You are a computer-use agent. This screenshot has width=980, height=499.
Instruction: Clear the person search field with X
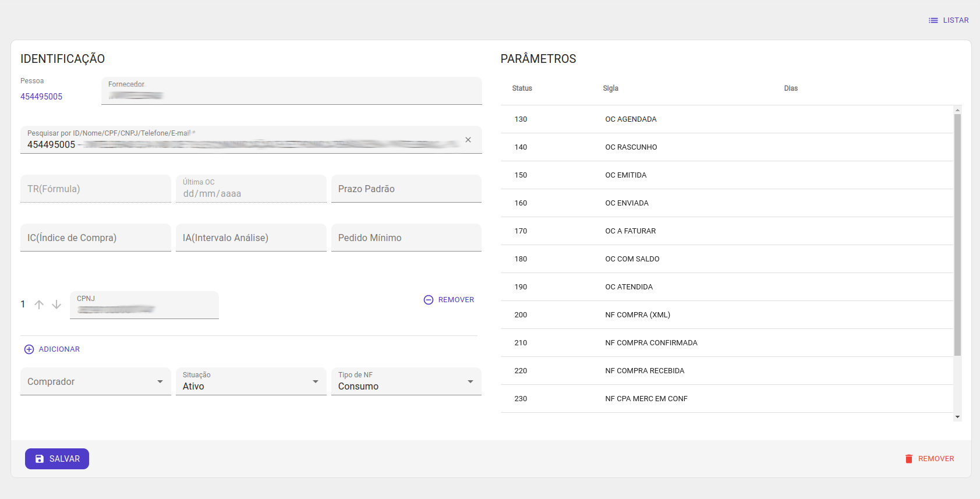[x=468, y=140]
